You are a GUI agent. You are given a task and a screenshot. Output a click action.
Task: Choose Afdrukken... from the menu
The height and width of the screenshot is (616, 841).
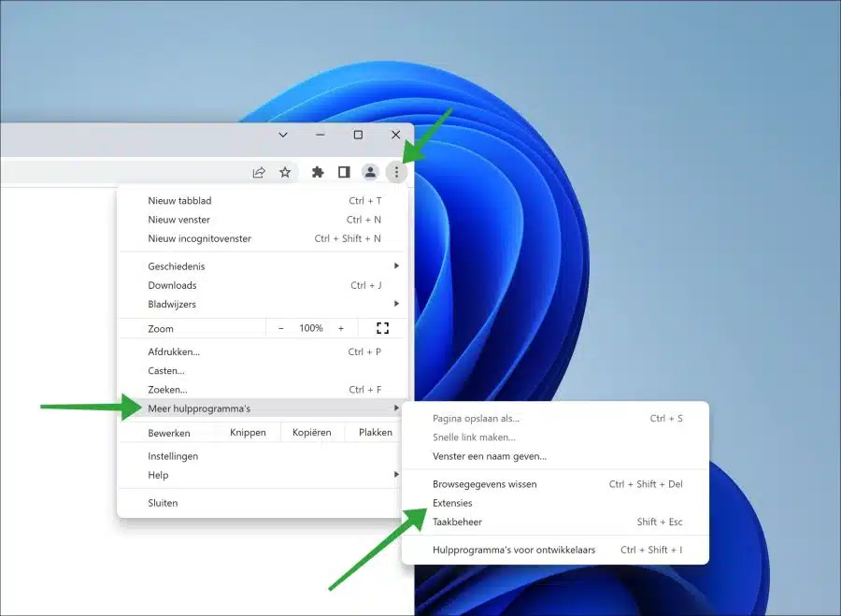pyautogui.click(x=263, y=352)
